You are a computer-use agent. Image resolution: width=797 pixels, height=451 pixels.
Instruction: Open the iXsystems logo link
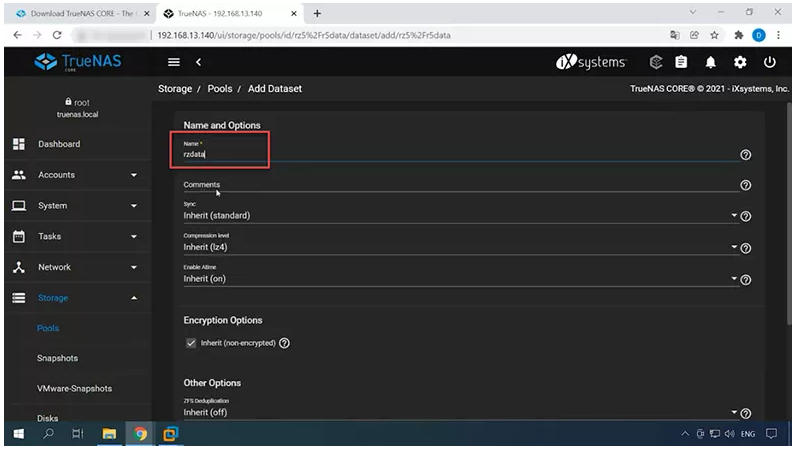pos(591,62)
